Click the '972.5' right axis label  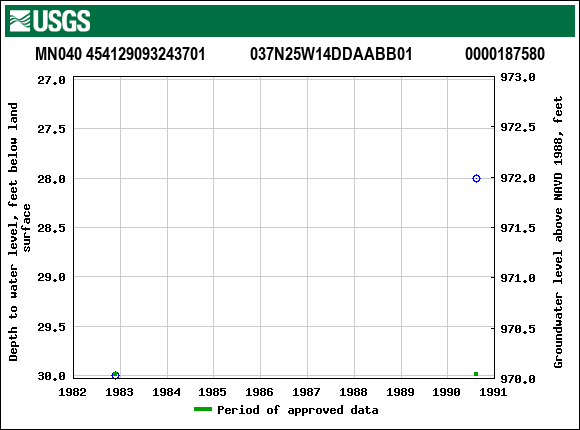tap(517, 127)
